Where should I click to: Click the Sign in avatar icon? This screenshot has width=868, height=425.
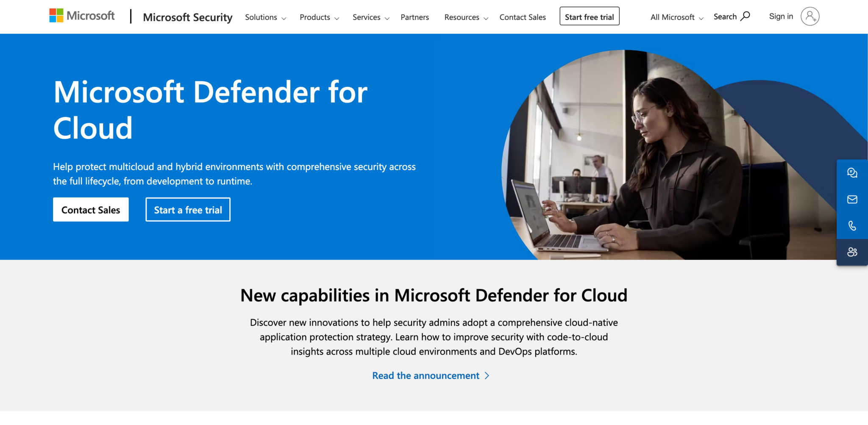[810, 16]
